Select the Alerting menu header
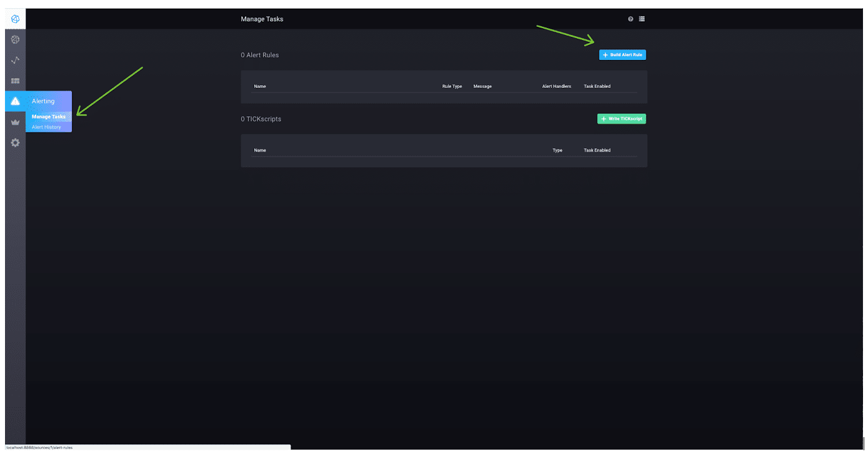 click(43, 101)
